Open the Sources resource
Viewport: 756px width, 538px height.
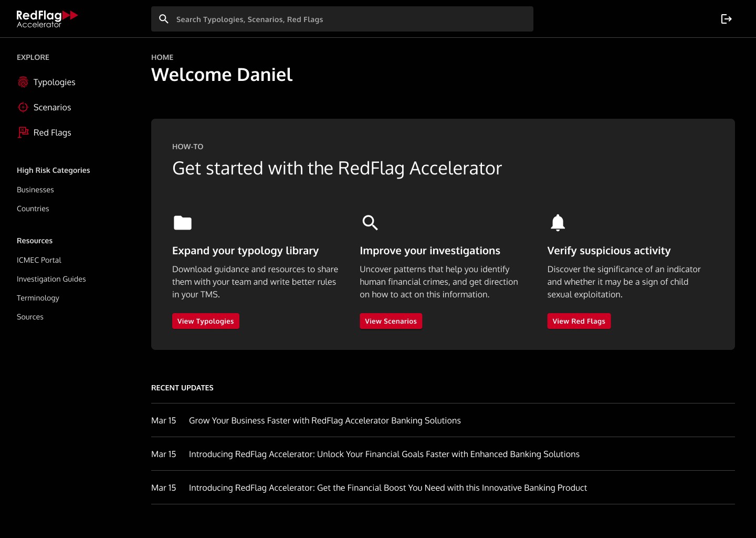click(x=30, y=317)
